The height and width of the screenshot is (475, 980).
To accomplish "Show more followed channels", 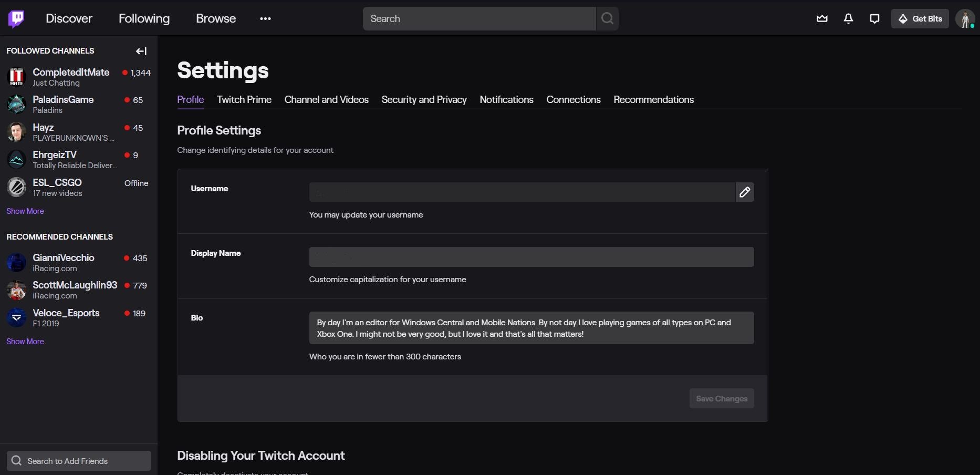I will [25, 211].
